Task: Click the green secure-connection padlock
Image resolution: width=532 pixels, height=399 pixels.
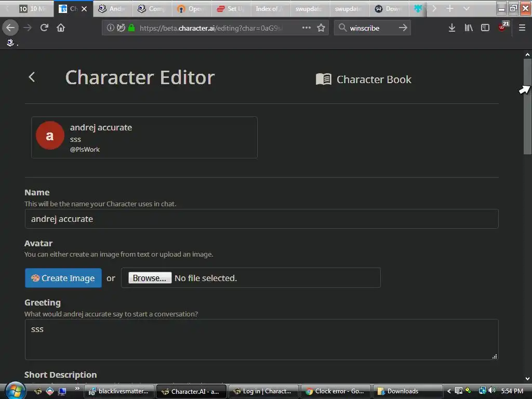Action: coord(131,28)
